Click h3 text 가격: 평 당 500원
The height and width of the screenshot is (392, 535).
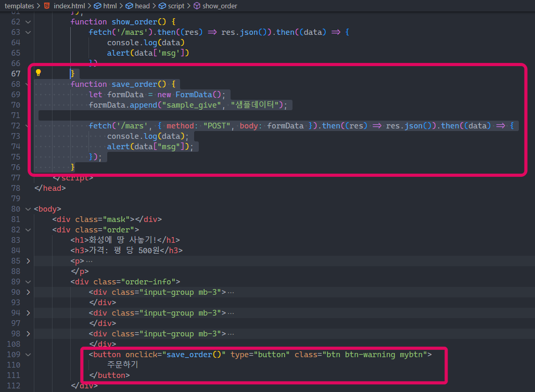[124, 251]
